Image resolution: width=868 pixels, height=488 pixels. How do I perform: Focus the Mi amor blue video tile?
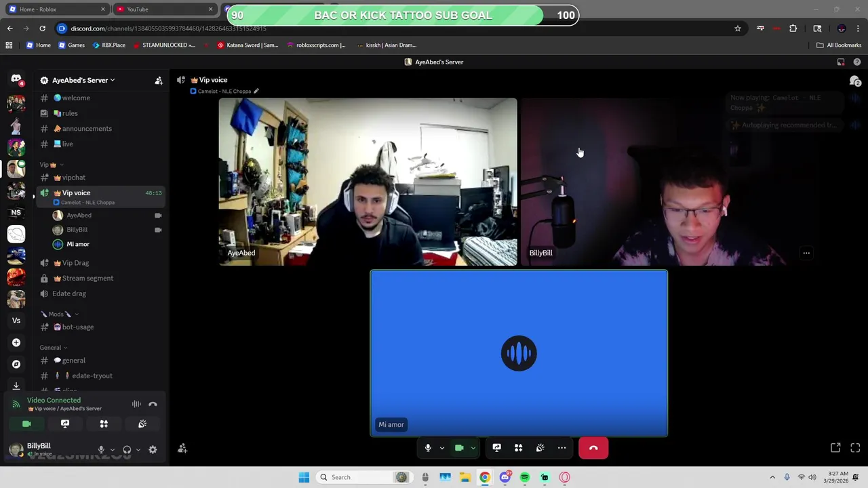519,353
